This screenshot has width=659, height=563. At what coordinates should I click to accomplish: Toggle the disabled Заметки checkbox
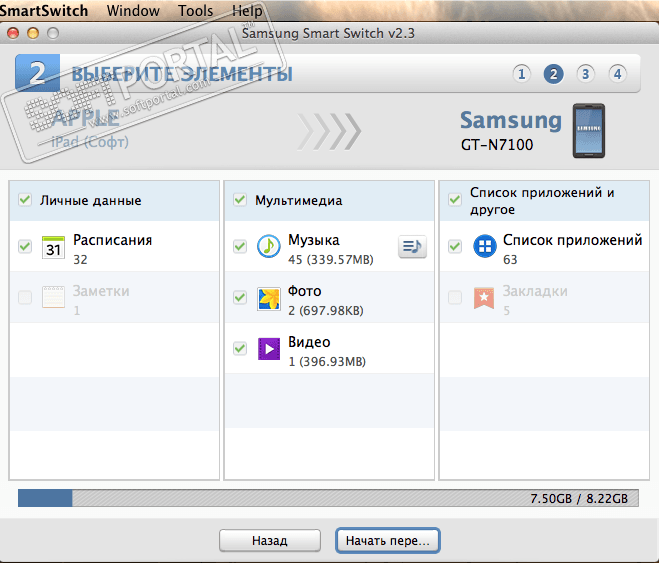(x=25, y=297)
